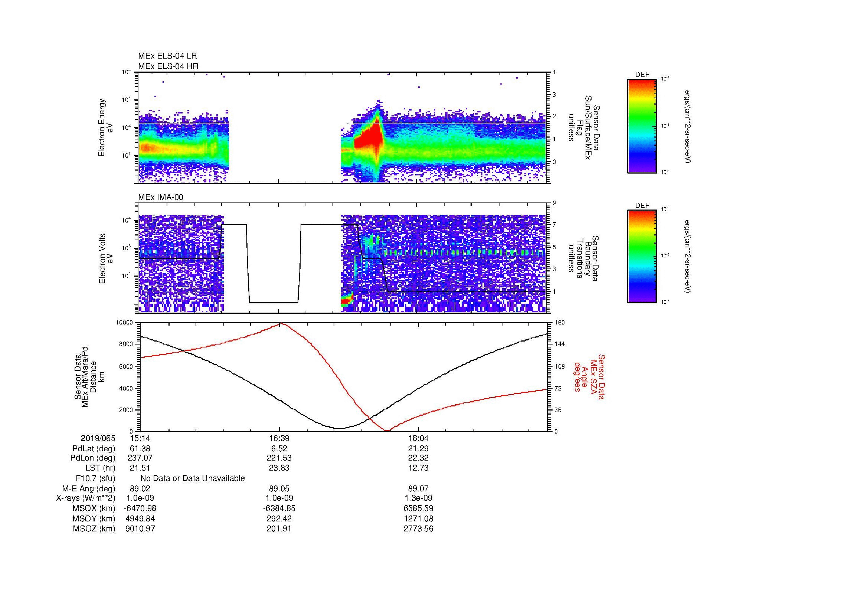Image resolution: width=868 pixels, height=613 pixels.
Task: Click the Boundary Transitions axis label
Action: [583, 258]
